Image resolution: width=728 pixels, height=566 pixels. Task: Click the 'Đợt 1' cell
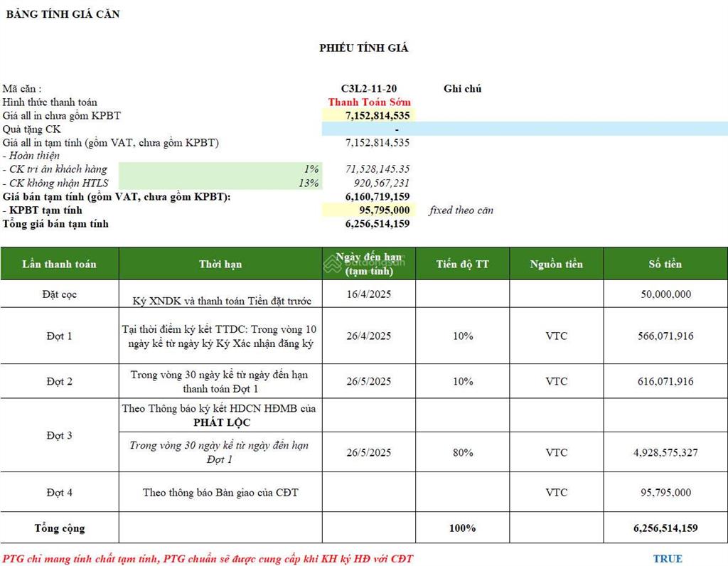pos(60,336)
